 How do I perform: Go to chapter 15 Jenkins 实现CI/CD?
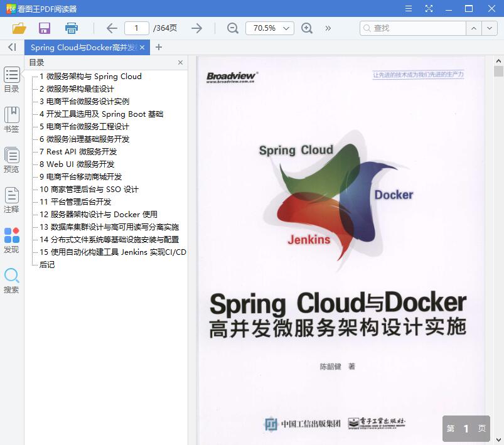click(113, 252)
